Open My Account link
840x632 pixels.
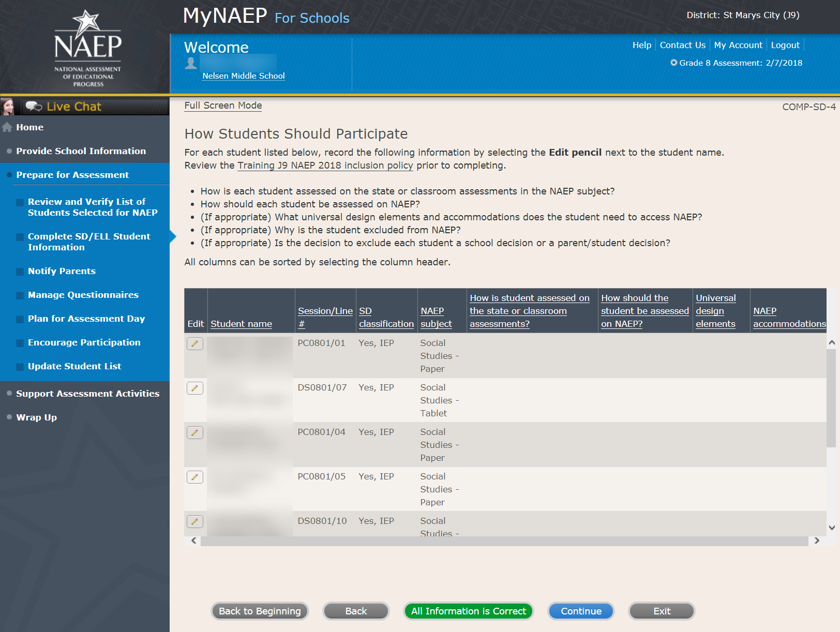738,45
